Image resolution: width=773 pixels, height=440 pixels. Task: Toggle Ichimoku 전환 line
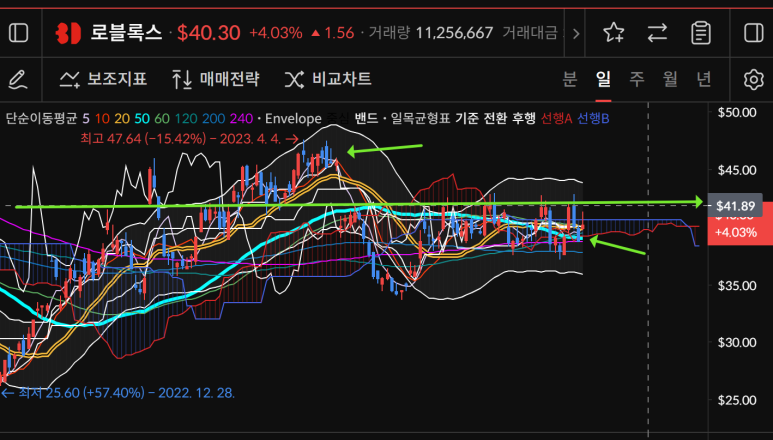(x=494, y=118)
